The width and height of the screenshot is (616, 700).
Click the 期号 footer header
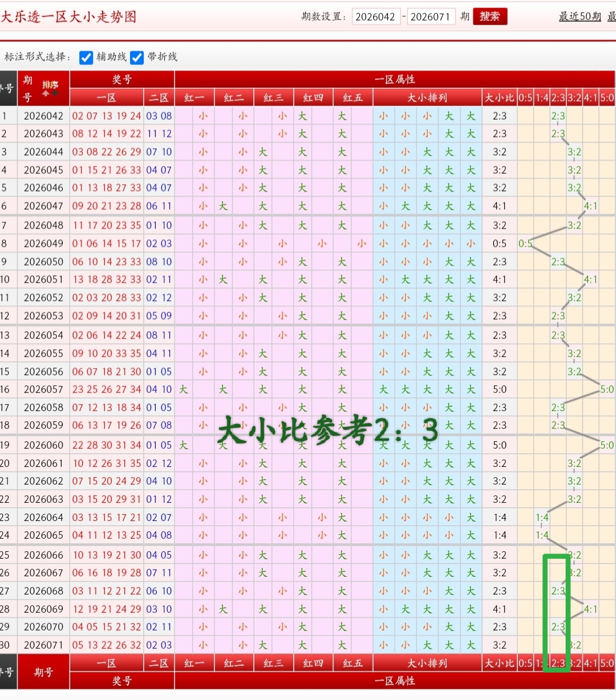[43, 672]
